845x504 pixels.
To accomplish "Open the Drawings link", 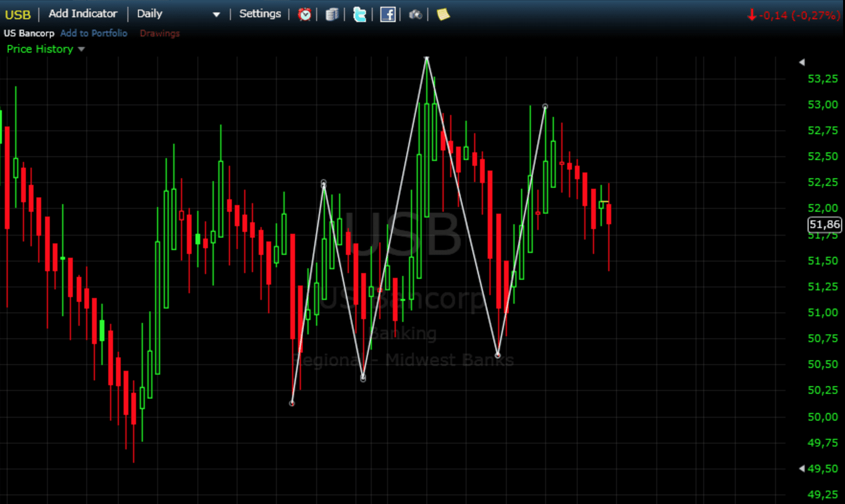I will click(160, 33).
